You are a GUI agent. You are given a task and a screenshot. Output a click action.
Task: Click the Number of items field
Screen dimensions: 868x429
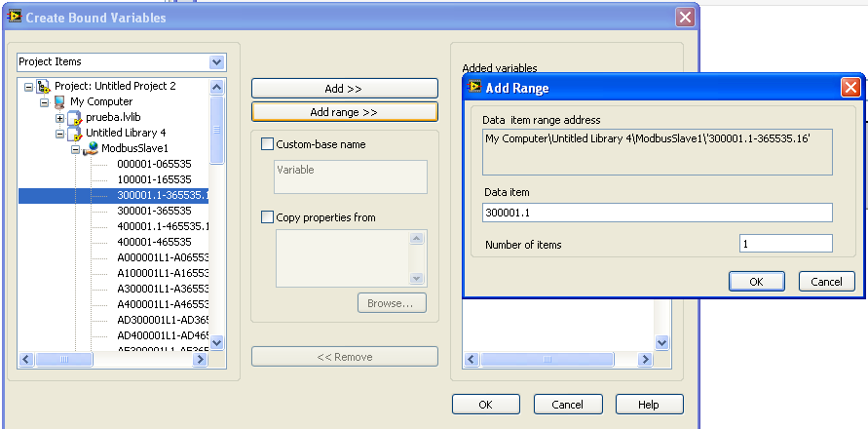[x=785, y=244]
